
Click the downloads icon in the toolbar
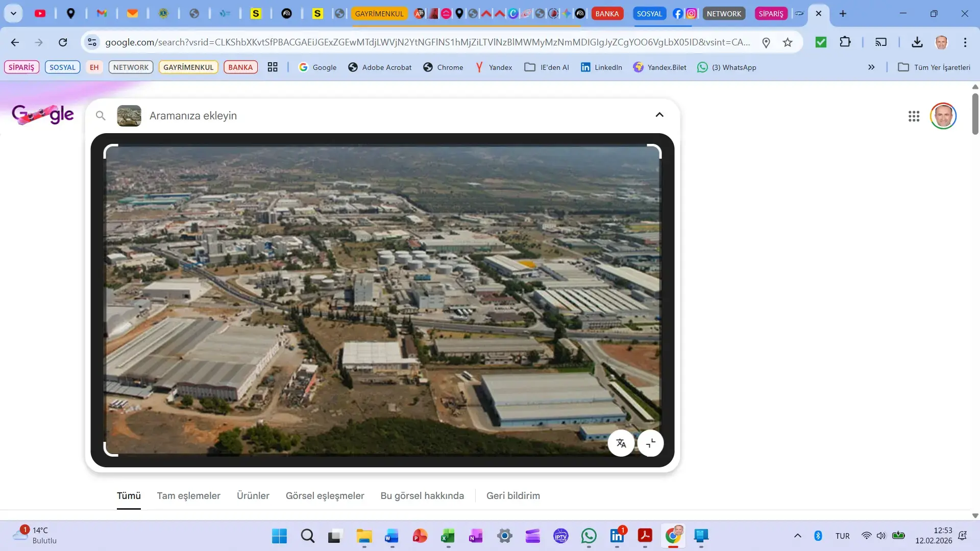[x=917, y=42]
